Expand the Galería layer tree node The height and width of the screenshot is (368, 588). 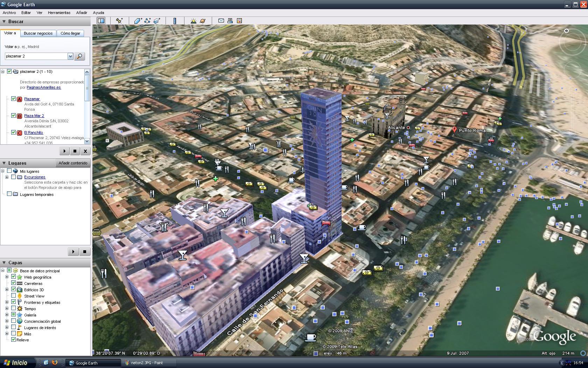(7, 315)
